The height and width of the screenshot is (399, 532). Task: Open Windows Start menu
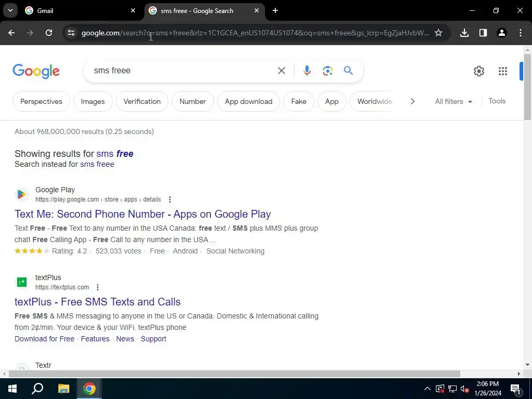(12, 389)
